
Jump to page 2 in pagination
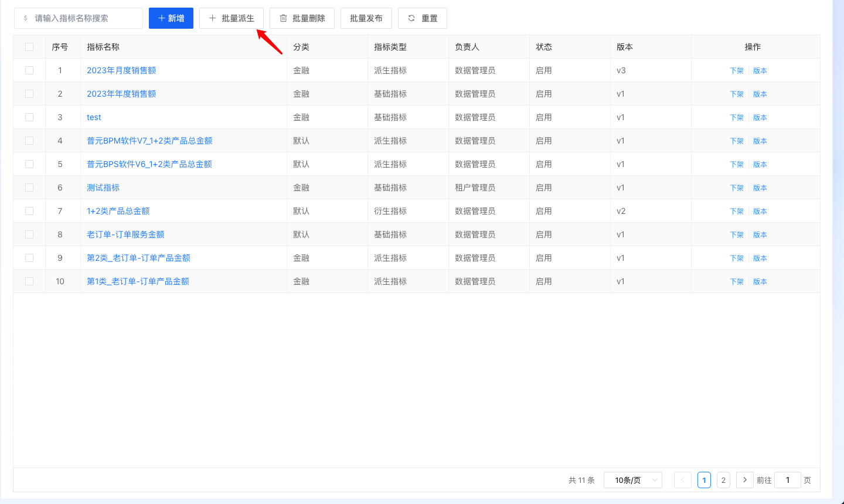point(723,480)
